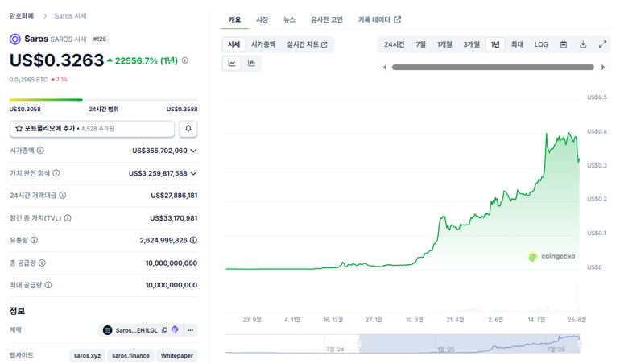Open 실시간 차트 external link
The image size is (620, 364).
pos(307,44)
